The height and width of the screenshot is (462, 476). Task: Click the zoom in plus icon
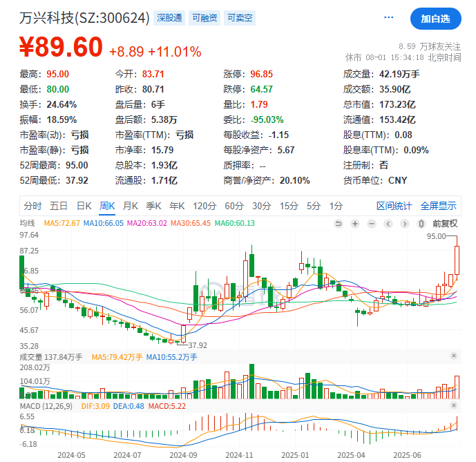(x=354, y=224)
